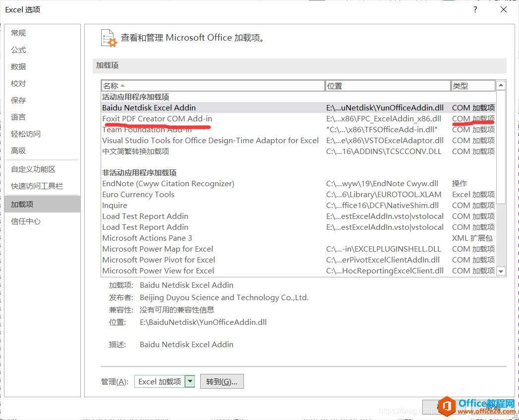Open the 管理 Excel 加载项 dropdown
519x420 pixels.
click(190, 382)
